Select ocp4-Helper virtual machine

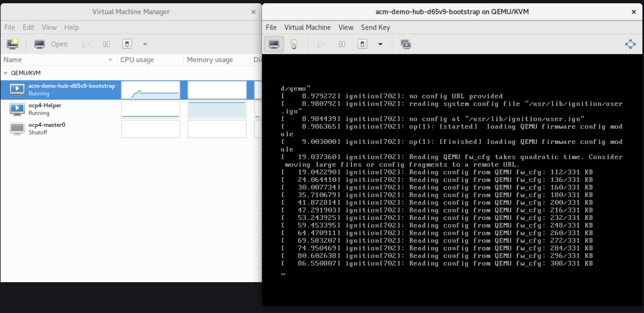pyautogui.click(x=45, y=109)
